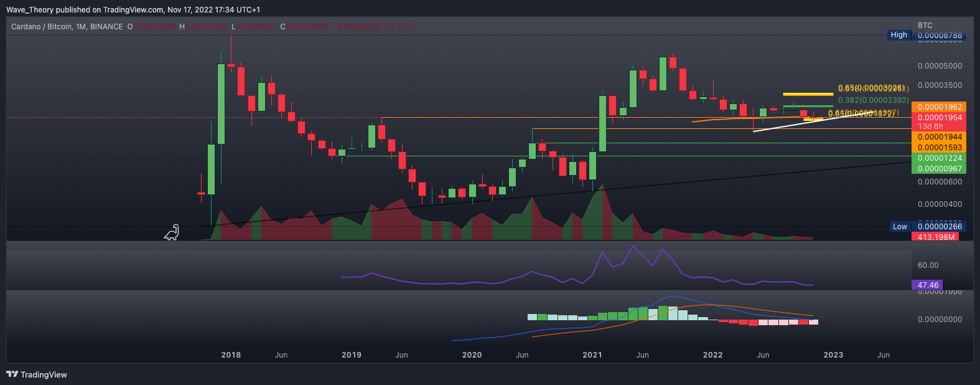
Task: Click the 2018 label on the time axis
Action: coord(231,355)
